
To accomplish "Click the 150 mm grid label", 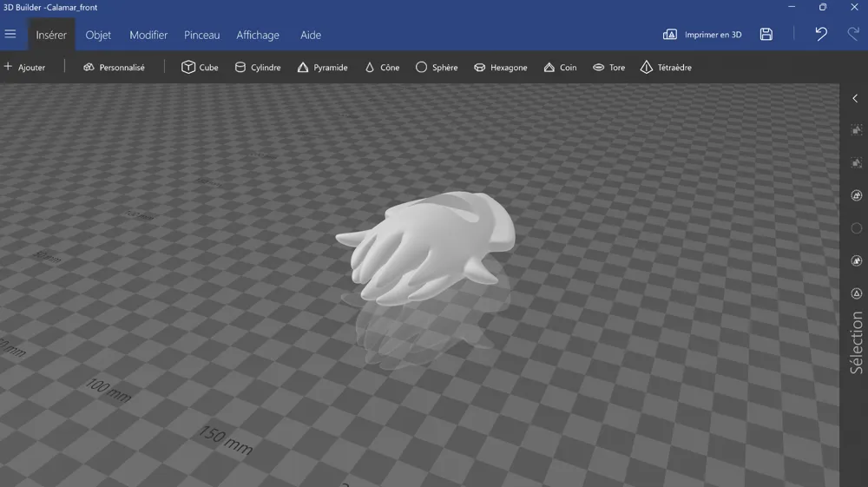I will tap(226, 440).
